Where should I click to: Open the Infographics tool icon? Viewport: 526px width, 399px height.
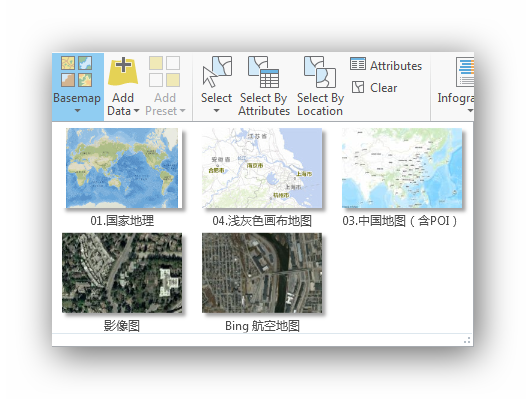tap(465, 71)
